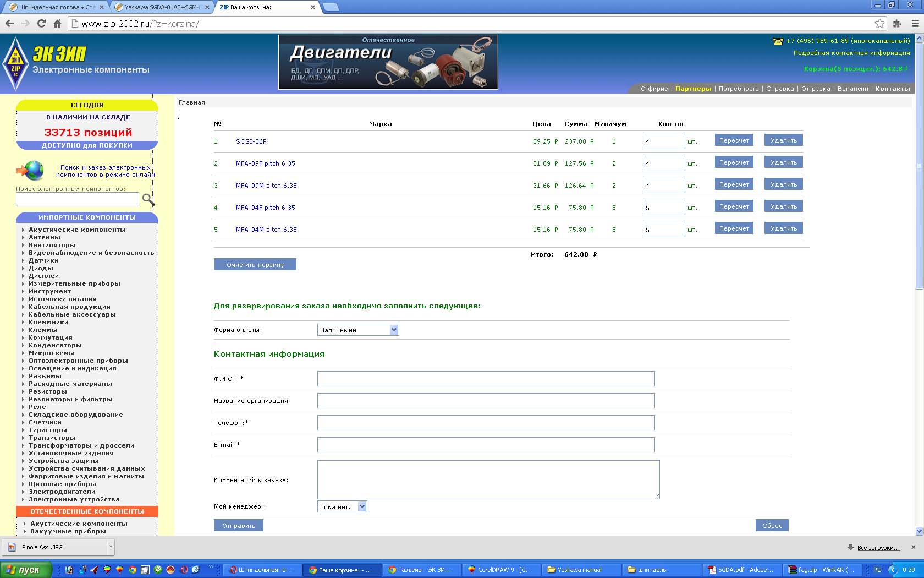The image size is (924, 578).
Task: Click 'Удалить' for MFA-09F pitch 6.35
Action: (784, 162)
